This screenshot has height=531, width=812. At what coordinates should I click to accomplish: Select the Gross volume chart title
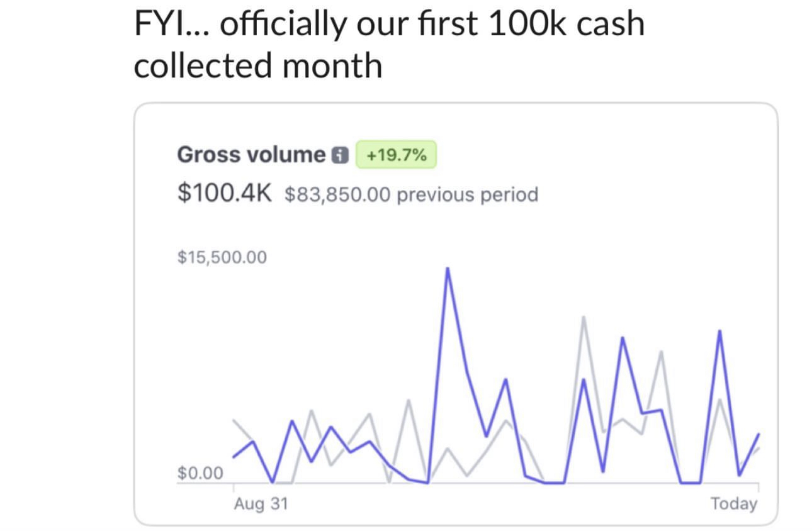click(x=251, y=155)
